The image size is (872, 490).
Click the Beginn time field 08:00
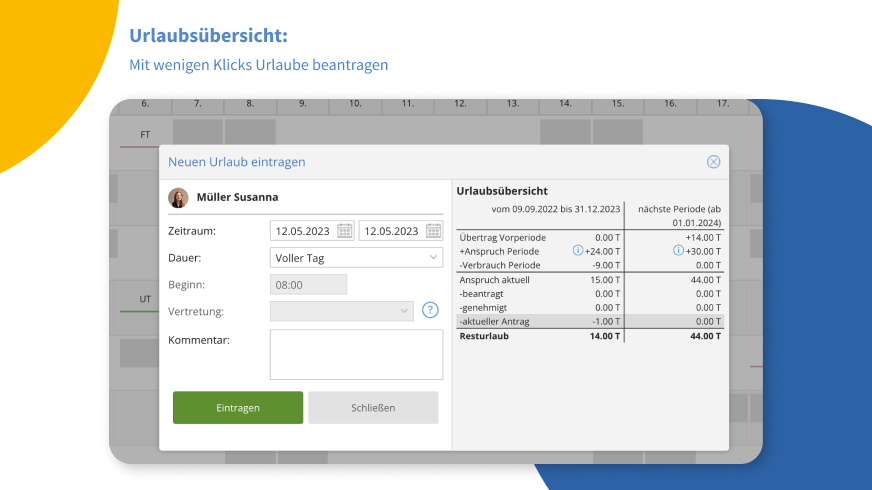pyautogui.click(x=309, y=285)
